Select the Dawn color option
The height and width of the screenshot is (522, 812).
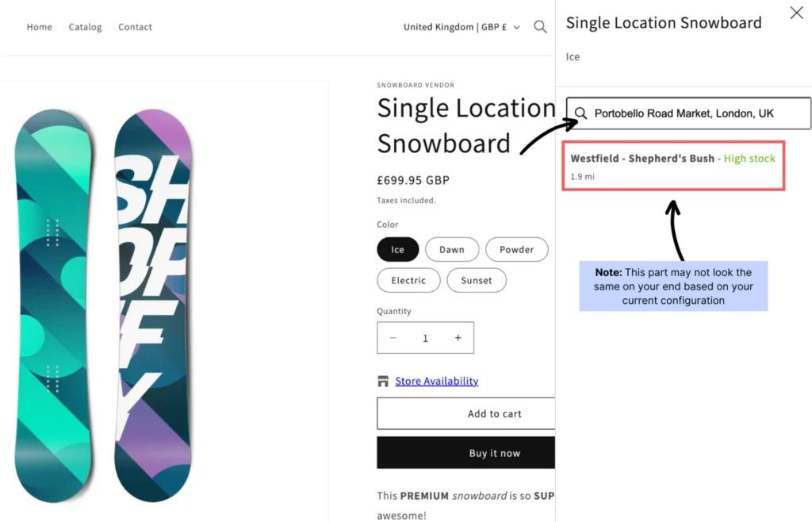click(x=452, y=250)
